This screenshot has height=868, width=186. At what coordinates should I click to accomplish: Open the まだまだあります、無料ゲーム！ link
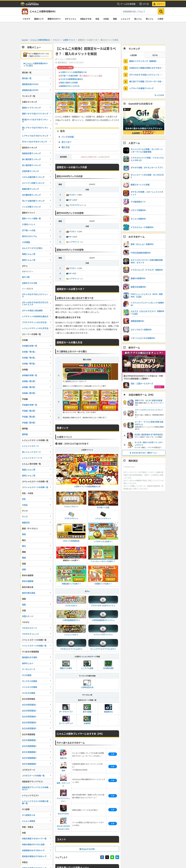point(144,453)
